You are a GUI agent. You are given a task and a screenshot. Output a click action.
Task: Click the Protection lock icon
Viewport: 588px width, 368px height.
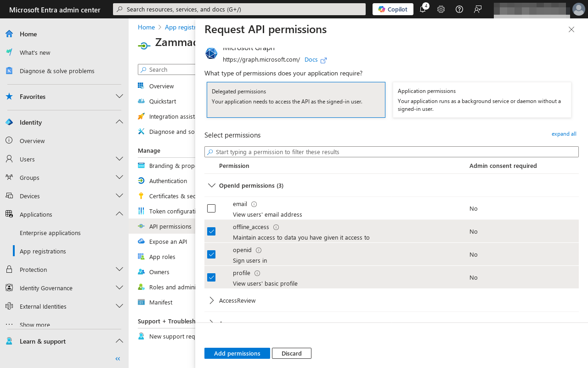point(9,270)
